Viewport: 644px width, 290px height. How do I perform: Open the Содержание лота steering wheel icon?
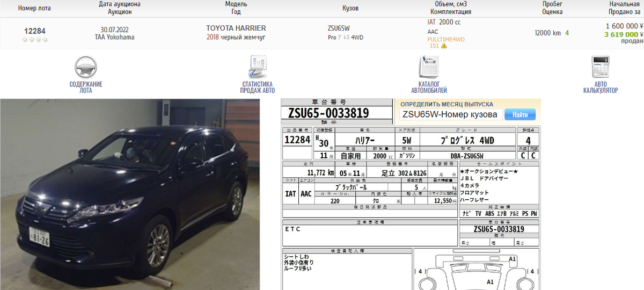click(x=85, y=68)
